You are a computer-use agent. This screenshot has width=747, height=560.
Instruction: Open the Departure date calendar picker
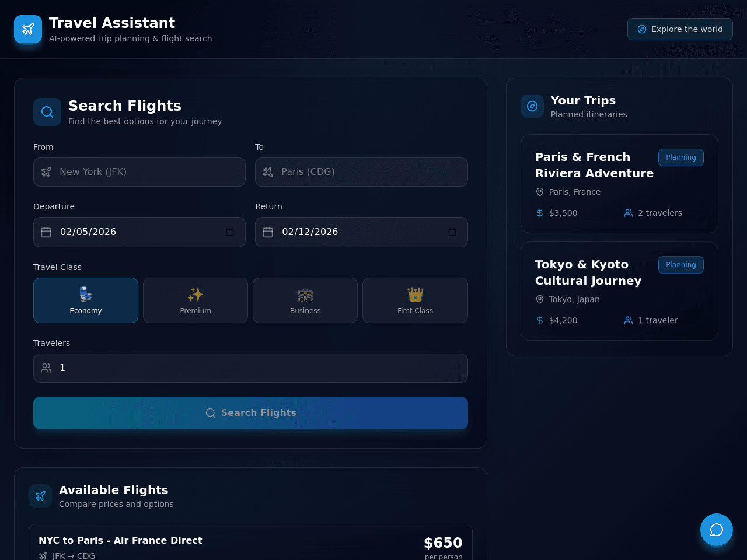point(230,232)
